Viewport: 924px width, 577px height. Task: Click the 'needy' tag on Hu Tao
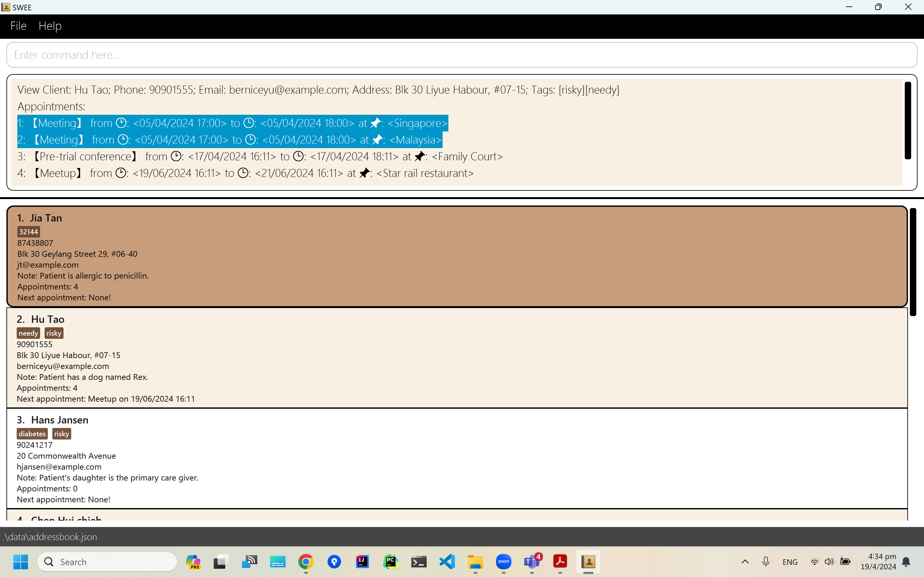click(x=28, y=333)
